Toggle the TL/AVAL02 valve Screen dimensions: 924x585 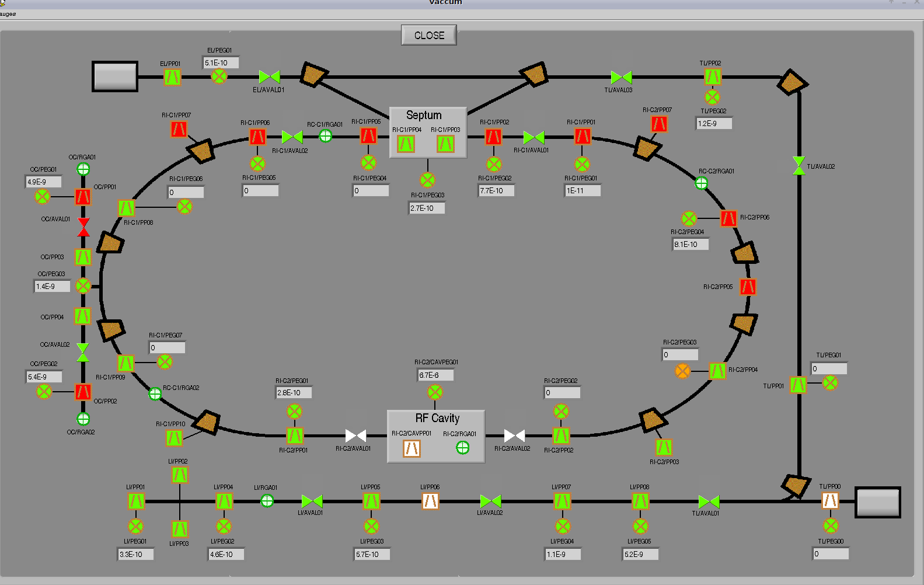click(x=799, y=166)
